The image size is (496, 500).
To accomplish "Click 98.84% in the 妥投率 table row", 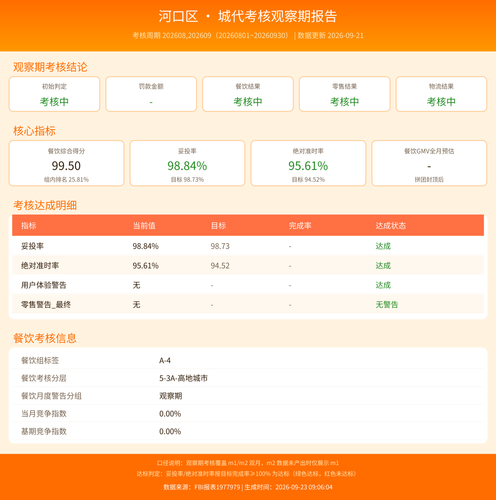I will tap(146, 246).
